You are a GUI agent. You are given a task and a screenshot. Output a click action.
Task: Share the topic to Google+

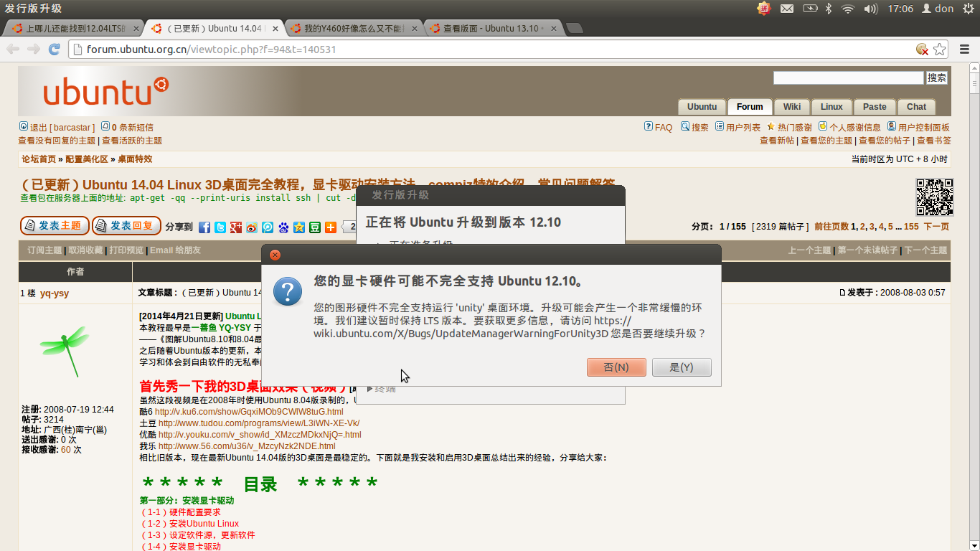pyautogui.click(x=236, y=227)
